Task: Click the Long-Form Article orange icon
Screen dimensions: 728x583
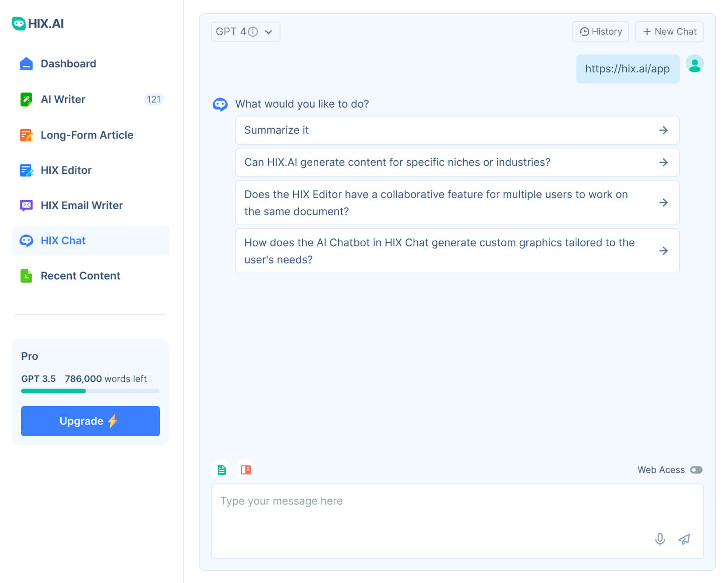Action: [x=26, y=135]
